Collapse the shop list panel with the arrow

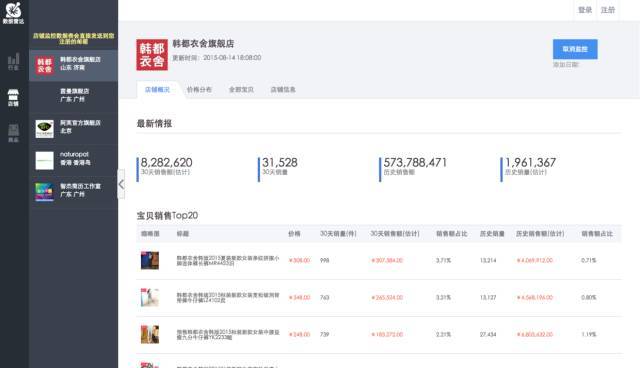(x=121, y=184)
